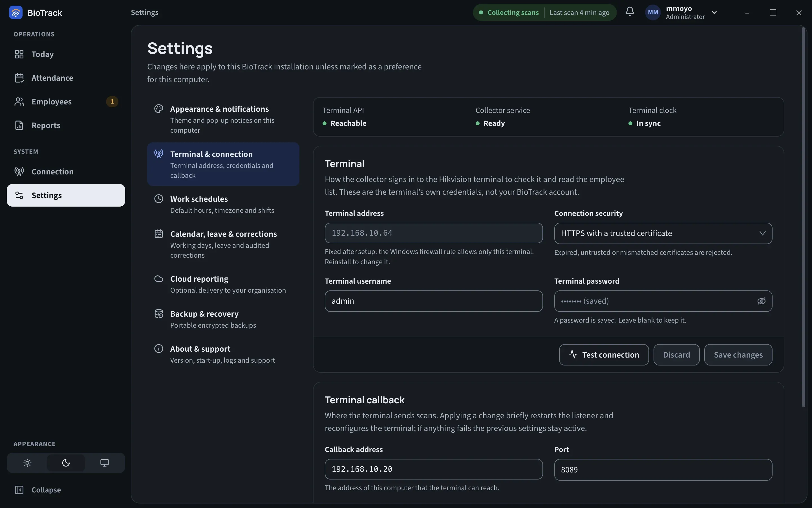Expand the mmoyo account menu chevron
812x508 pixels.
click(714, 12)
